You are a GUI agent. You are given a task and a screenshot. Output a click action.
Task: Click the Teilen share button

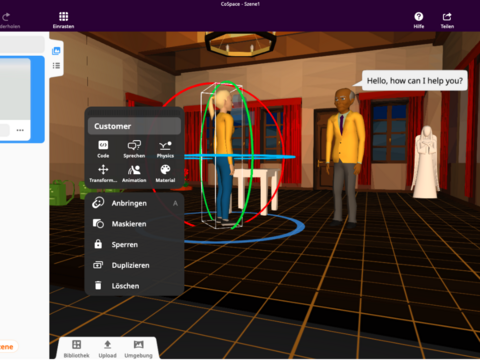(x=447, y=20)
